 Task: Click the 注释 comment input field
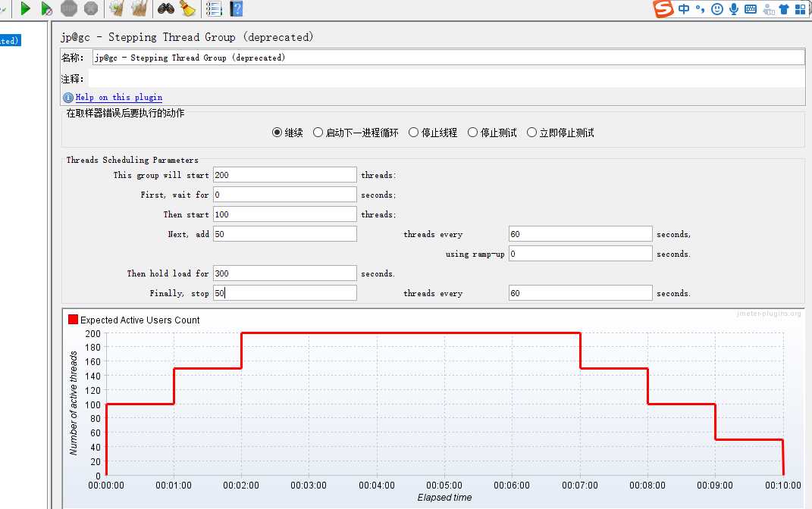(x=447, y=79)
